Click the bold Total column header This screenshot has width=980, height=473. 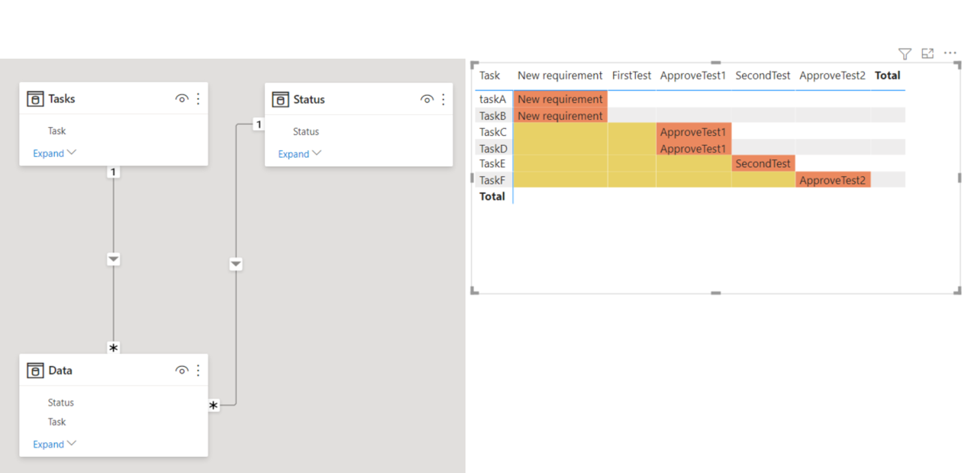pyautogui.click(x=887, y=75)
